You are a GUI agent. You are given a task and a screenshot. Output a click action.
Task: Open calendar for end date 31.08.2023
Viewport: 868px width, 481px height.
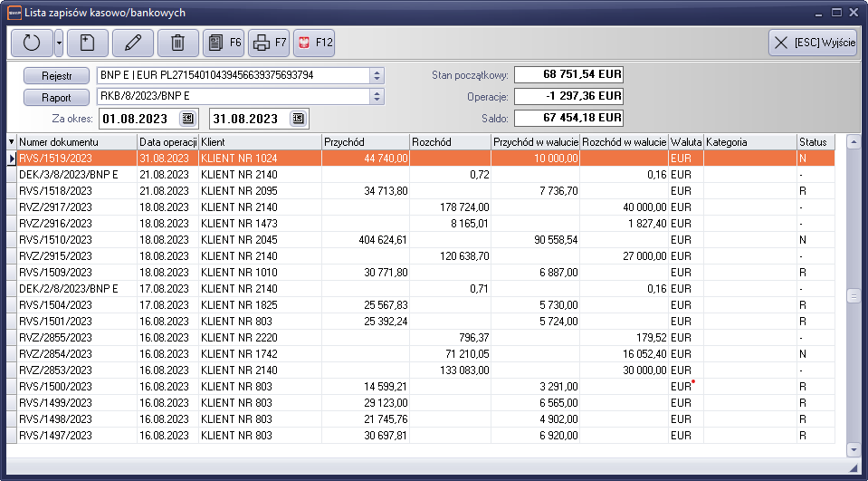[298, 119]
